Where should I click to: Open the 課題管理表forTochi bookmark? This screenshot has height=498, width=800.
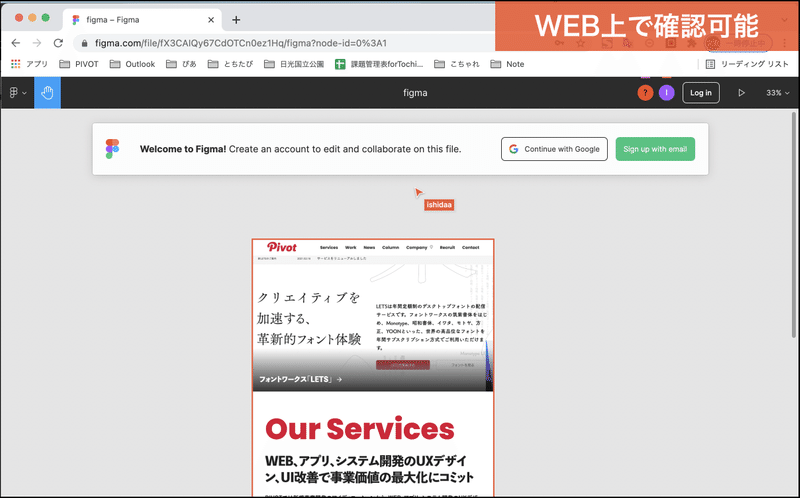(379, 64)
